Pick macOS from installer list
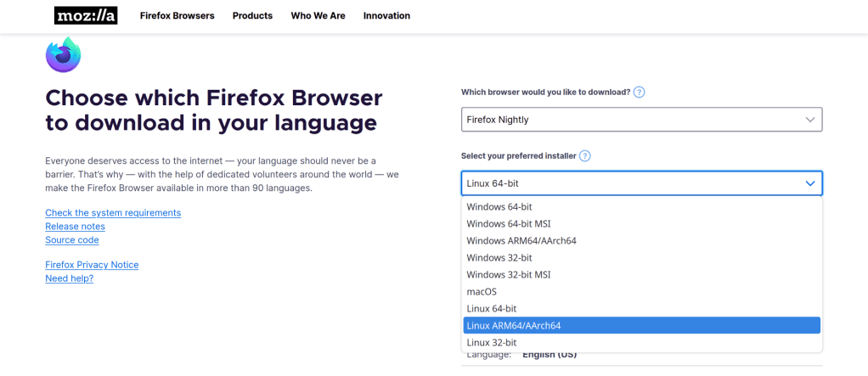This screenshot has width=868, height=376. tap(482, 292)
